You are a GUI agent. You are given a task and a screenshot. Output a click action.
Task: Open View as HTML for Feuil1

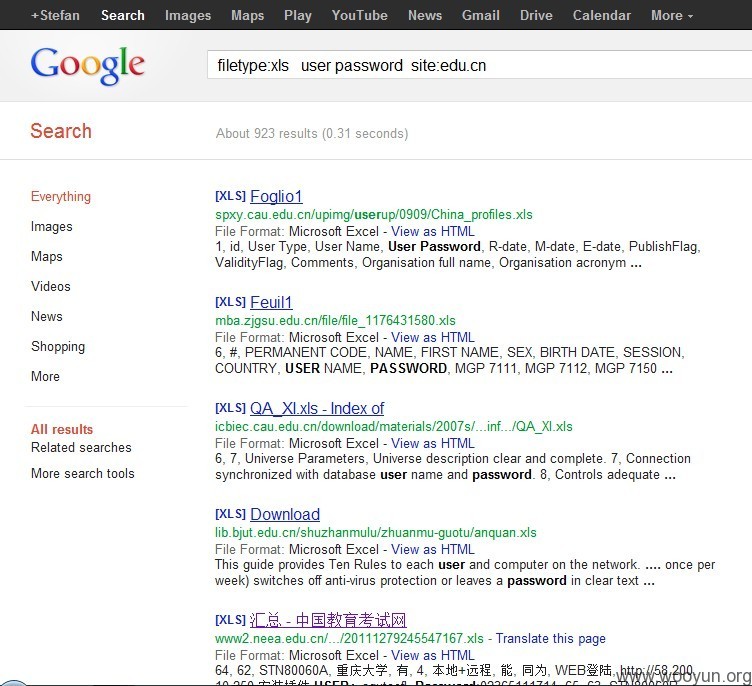[x=433, y=337]
